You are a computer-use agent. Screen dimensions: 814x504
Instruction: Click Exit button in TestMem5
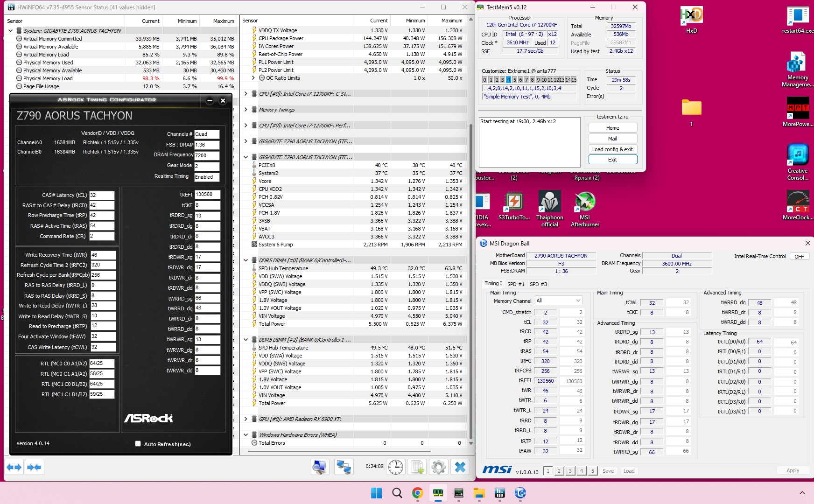[x=612, y=160]
